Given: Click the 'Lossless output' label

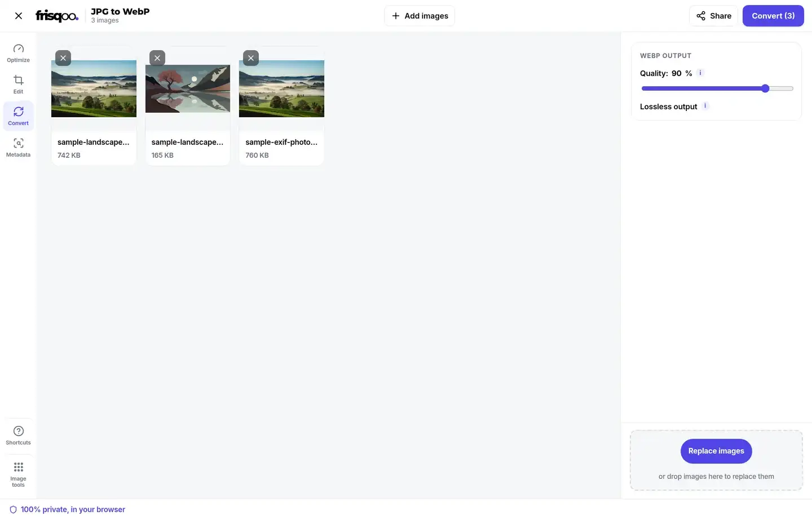Looking at the screenshot, I should point(668,106).
